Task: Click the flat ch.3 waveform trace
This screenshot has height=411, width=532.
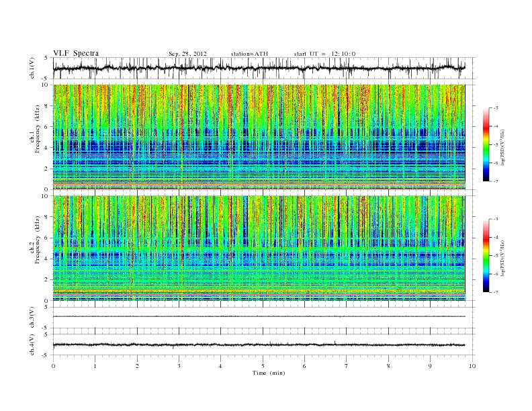Action: click(259, 316)
